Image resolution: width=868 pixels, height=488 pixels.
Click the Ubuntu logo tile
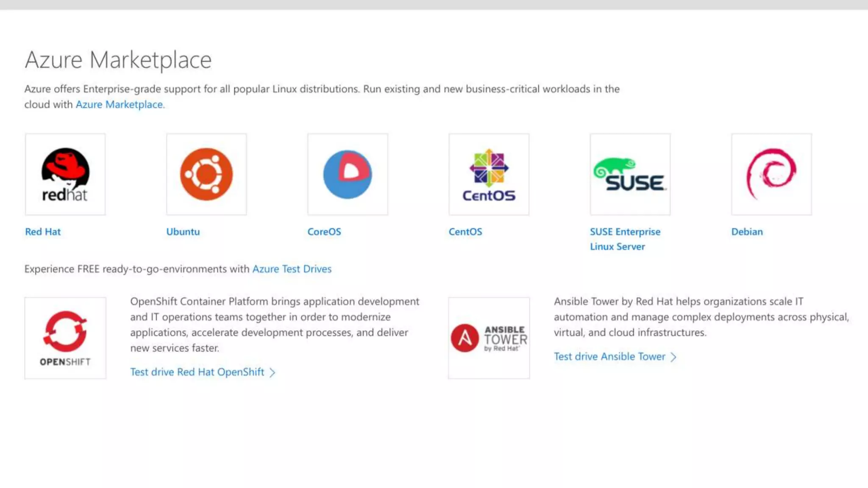coord(206,174)
